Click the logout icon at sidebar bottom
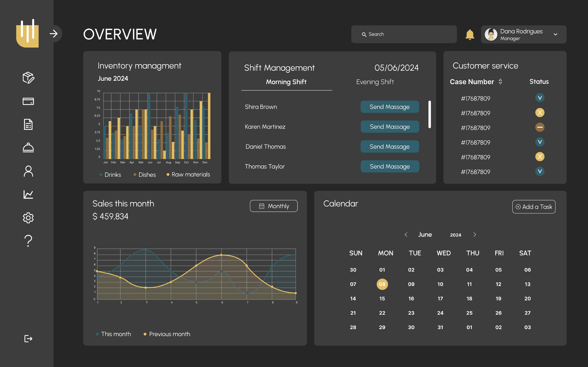The width and height of the screenshot is (588, 367). click(x=28, y=339)
